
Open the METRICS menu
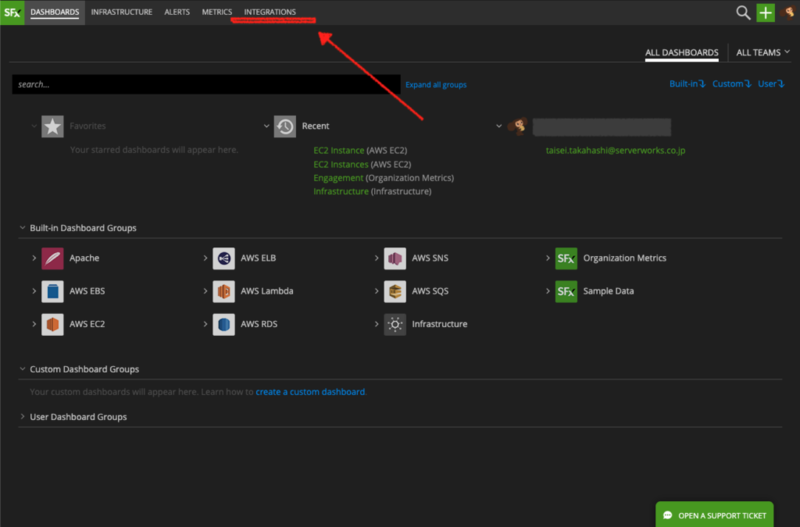coord(217,12)
